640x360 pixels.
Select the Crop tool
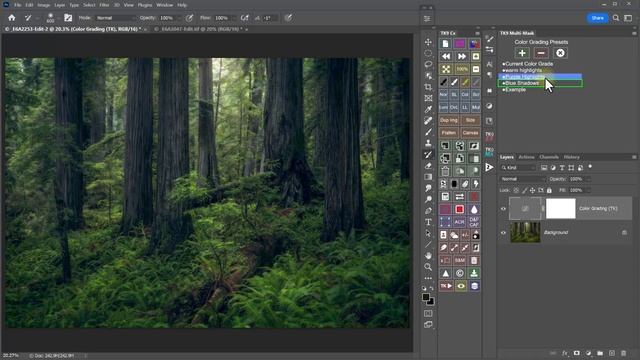pos(428,87)
